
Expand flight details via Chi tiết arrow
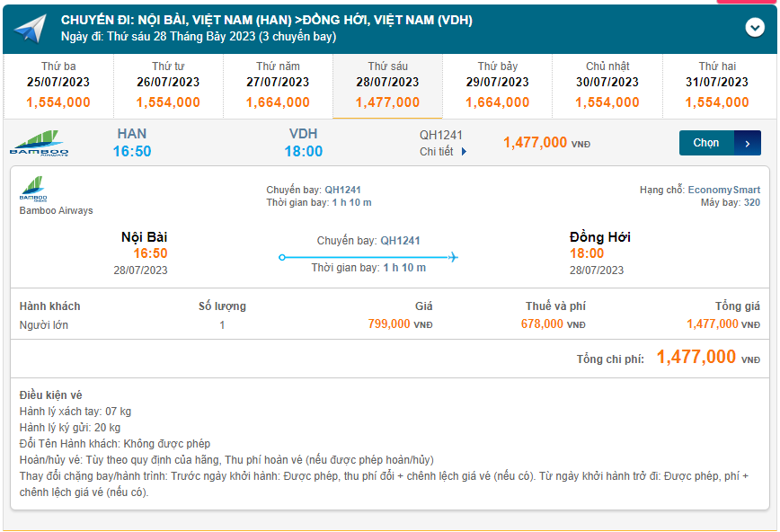pos(465,152)
